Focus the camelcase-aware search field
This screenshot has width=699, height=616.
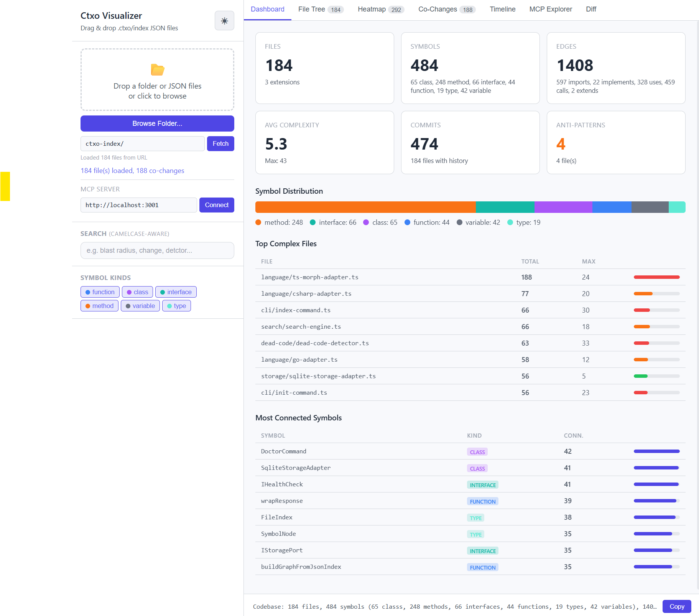pos(157,250)
